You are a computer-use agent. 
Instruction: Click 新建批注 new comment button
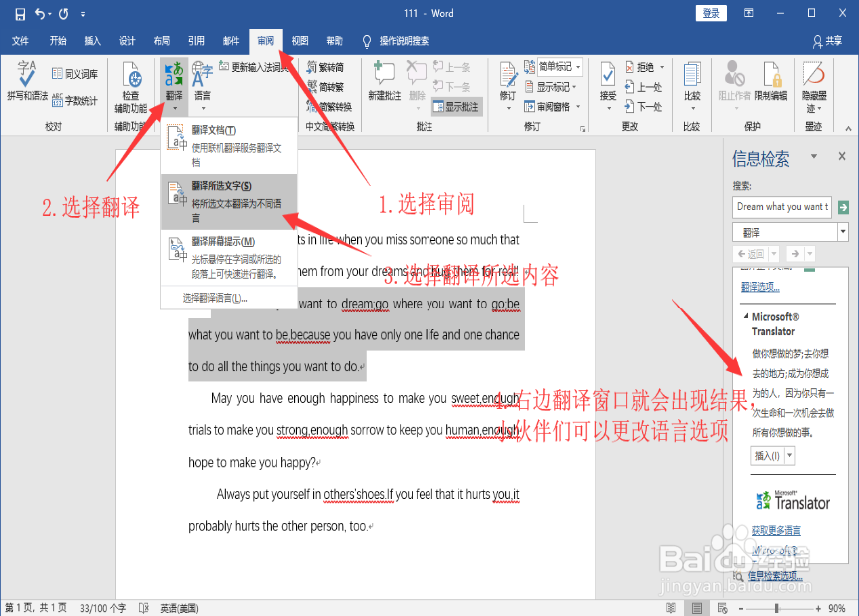tap(384, 81)
